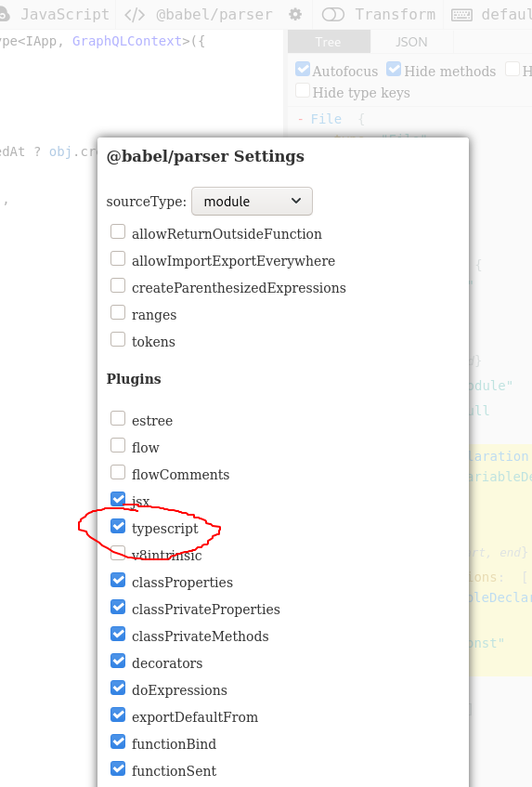The image size is (532, 787).
Task: Enable Hide type keys checkbox
Action: tap(303, 91)
